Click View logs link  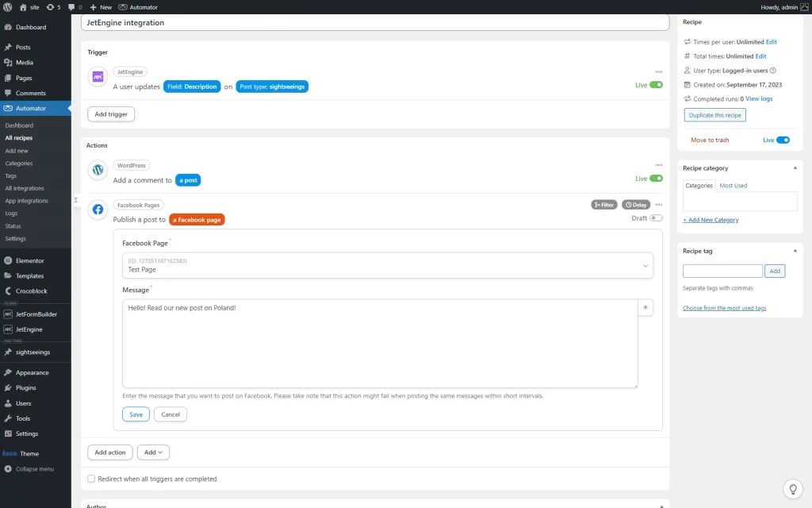coord(759,99)
